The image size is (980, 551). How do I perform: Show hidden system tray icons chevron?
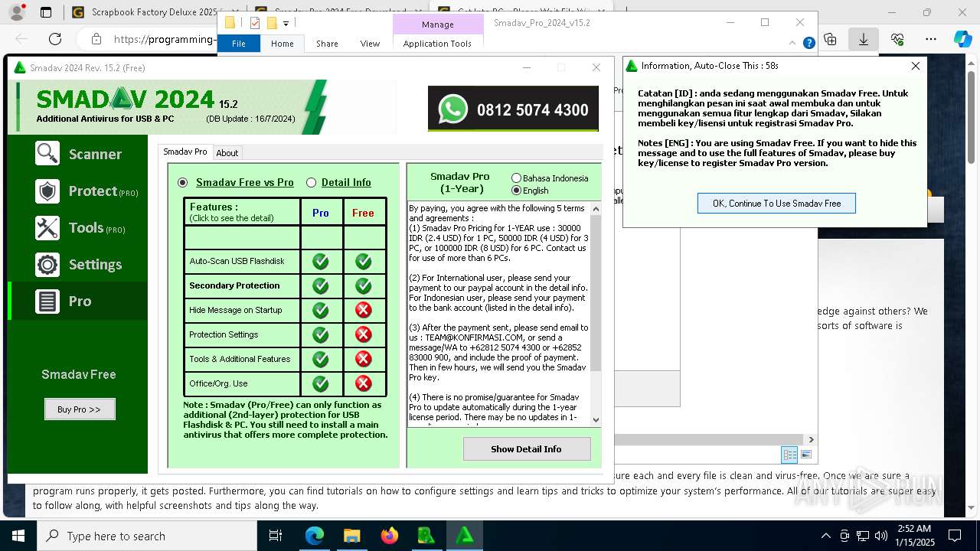825,536
